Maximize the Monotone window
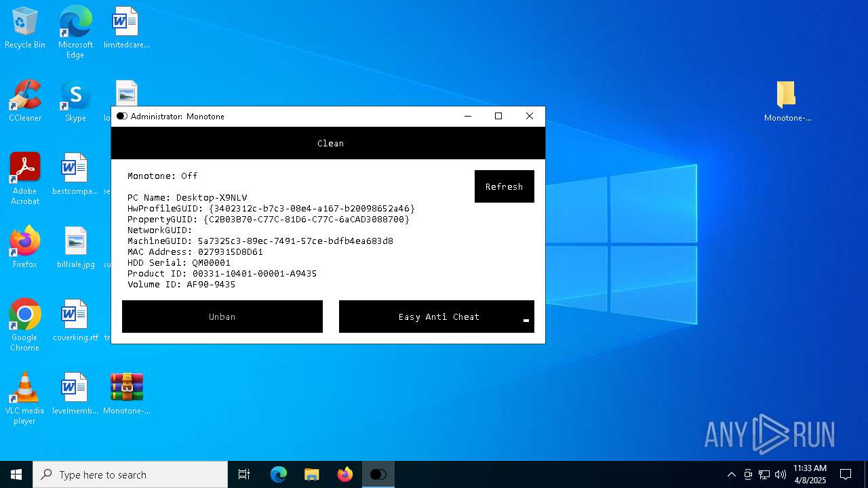Image resolution: width=868 pixels, height=488 pixels. click(498, 117)
